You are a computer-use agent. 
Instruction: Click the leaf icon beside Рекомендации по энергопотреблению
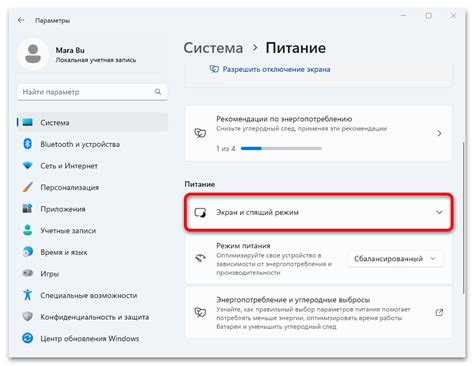click(200, 133)
